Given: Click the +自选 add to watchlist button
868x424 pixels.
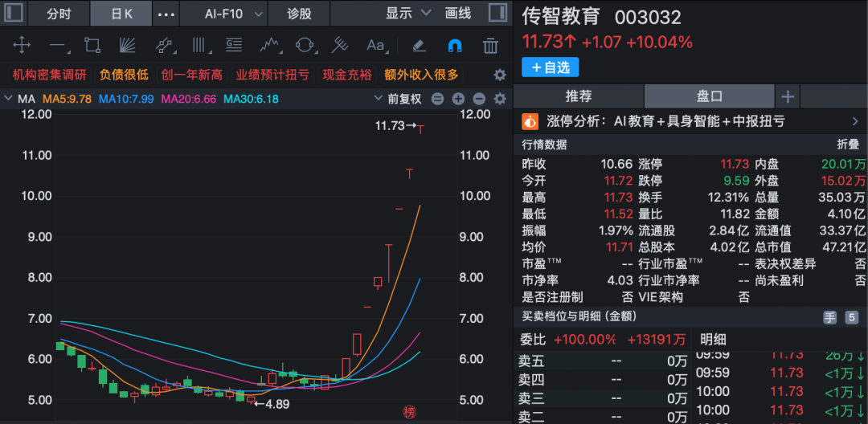Looking at the screenshot, I should point(551,67).
